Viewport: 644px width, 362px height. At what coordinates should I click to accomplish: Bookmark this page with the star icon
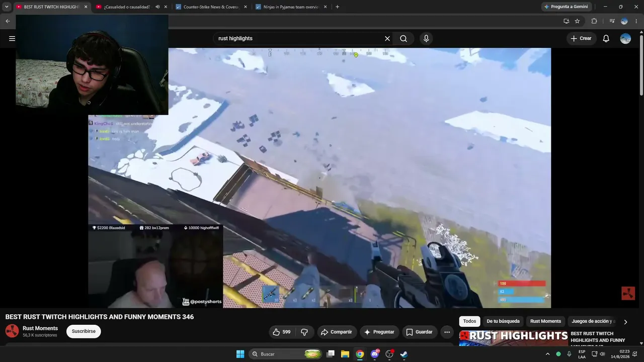pyautogui.click(x=577, y=21)
